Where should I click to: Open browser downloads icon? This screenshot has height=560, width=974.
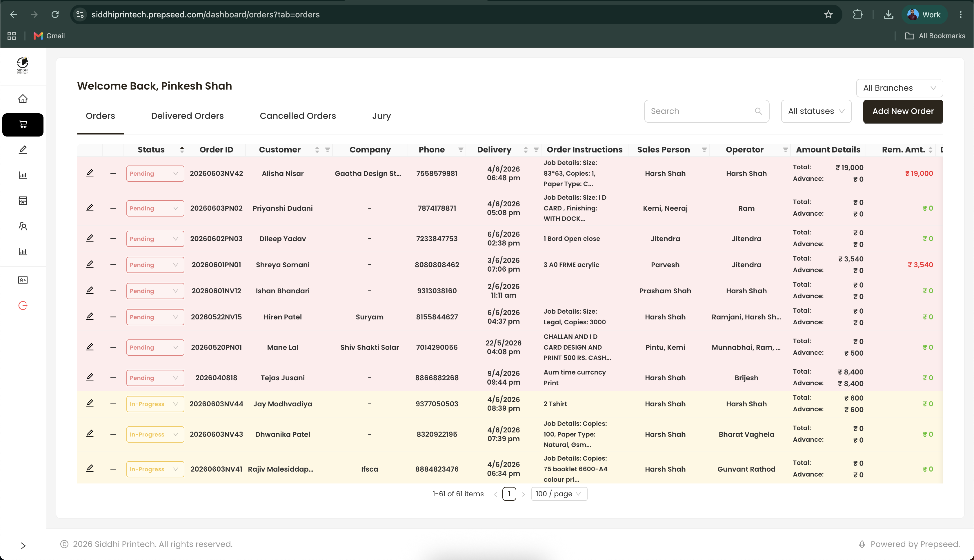[x=888, y=14]
